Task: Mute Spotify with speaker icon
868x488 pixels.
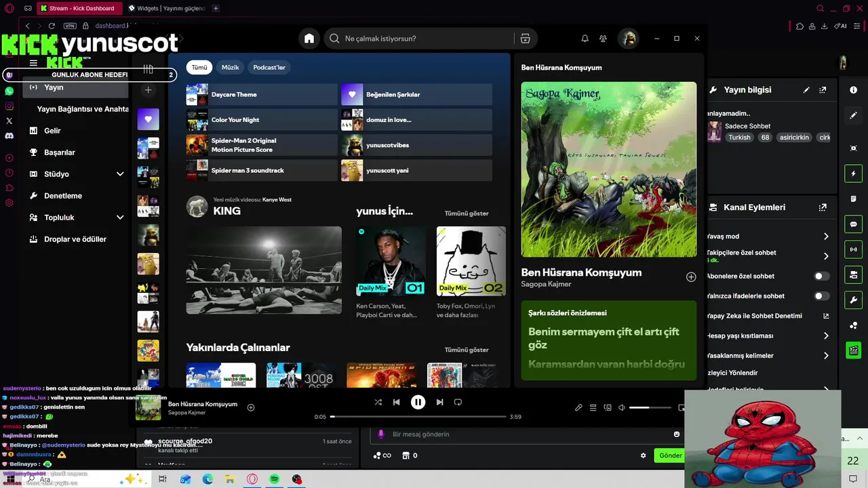Action: (x=621, y=407)
